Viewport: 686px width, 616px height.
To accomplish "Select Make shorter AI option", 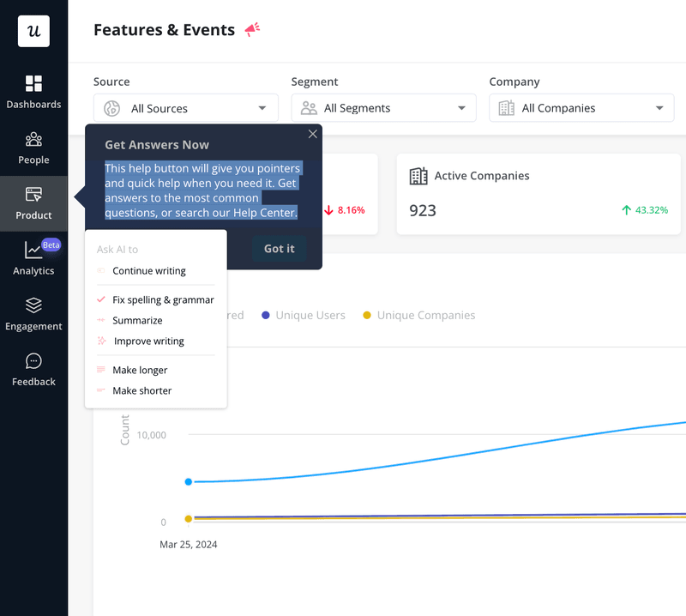I will click(x=142, y=390).
